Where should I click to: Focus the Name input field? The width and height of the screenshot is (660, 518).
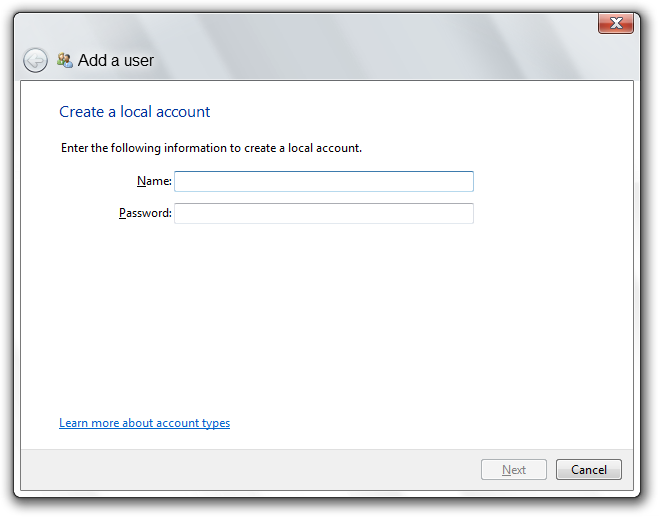pyautogui.click(x=324, y=181)
